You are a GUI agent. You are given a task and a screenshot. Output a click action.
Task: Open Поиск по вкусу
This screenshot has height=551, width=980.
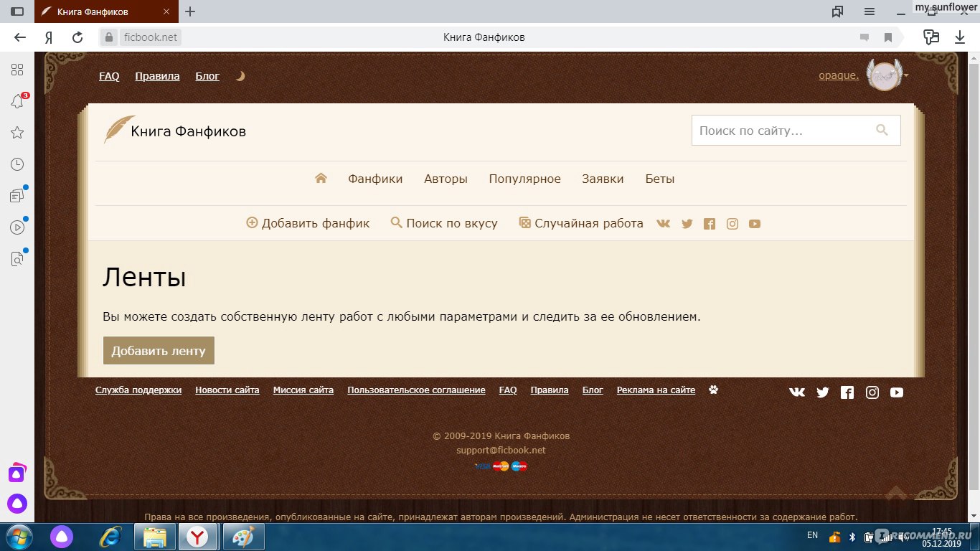[x=444, y=223]
